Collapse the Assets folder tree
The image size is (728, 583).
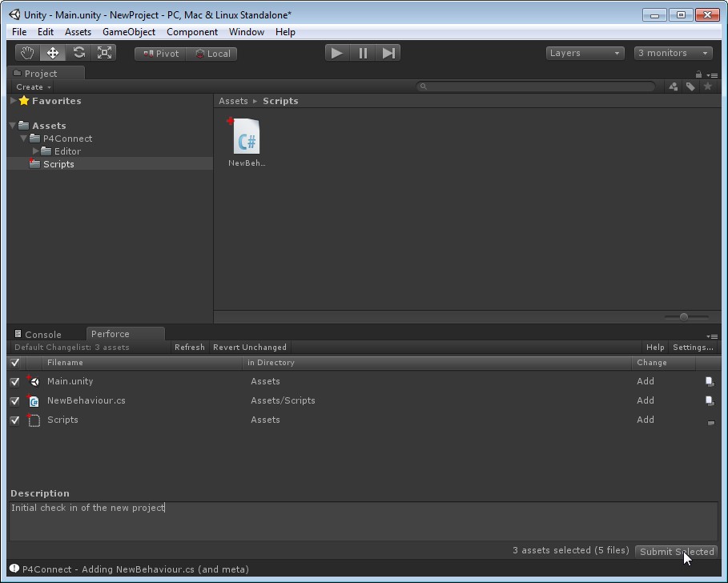13,126
